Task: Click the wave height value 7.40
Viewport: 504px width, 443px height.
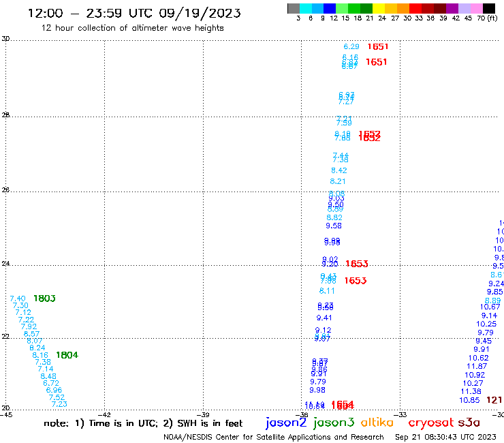Action: [18, 299]
